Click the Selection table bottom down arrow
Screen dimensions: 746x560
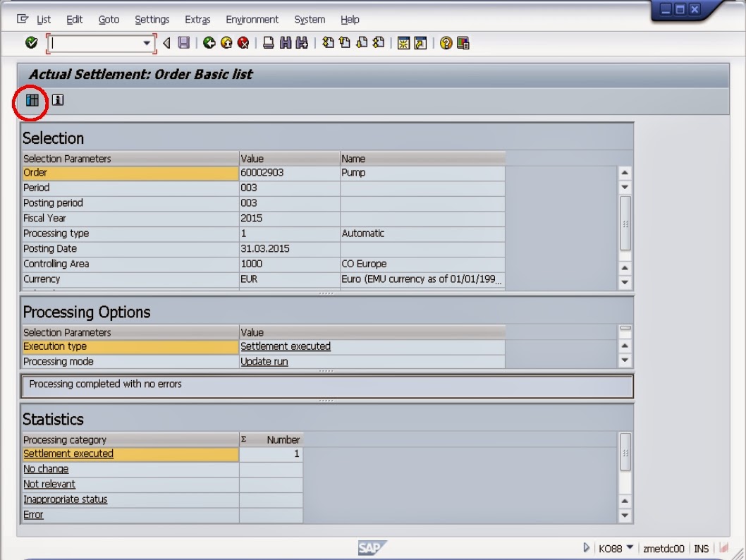point(625,282)
